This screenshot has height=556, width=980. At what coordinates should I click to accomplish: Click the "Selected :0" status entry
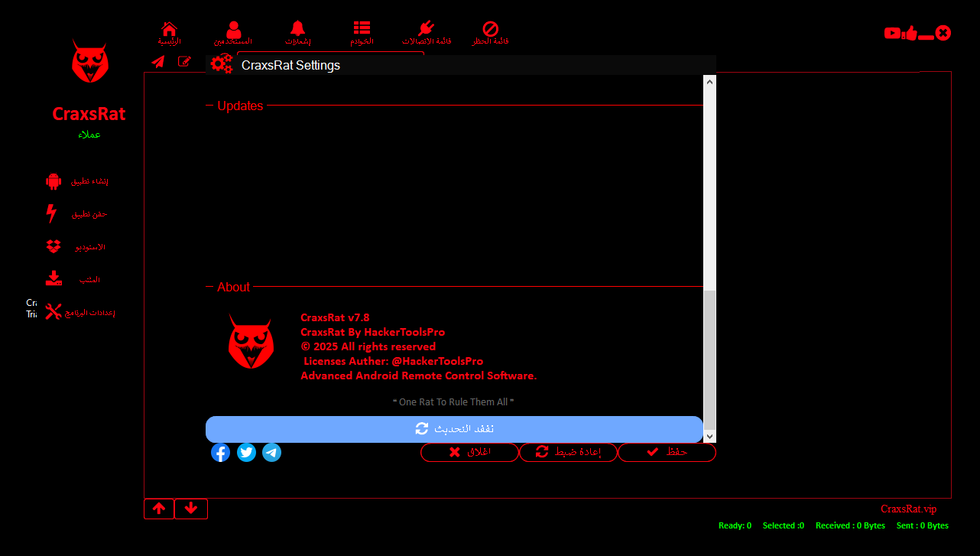tap(784, 526)
